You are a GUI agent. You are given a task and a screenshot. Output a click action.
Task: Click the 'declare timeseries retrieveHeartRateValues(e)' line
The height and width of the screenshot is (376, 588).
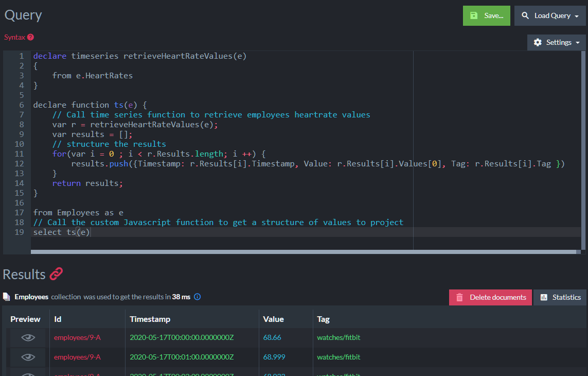[140, 56]
